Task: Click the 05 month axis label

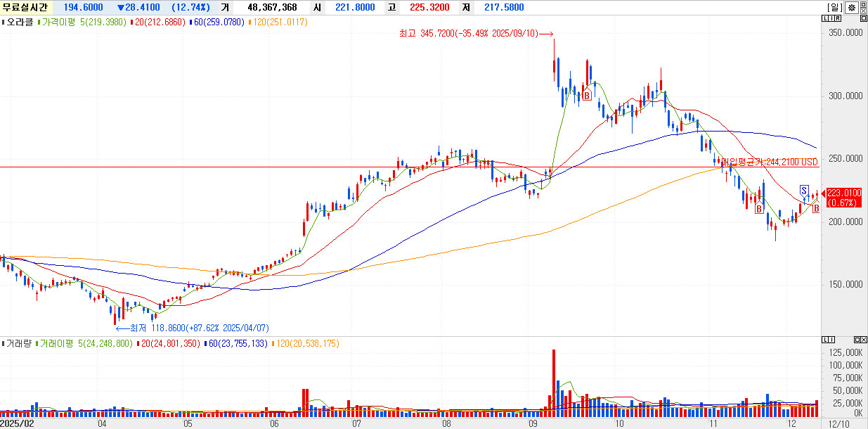Action: (x=188, y=423)
